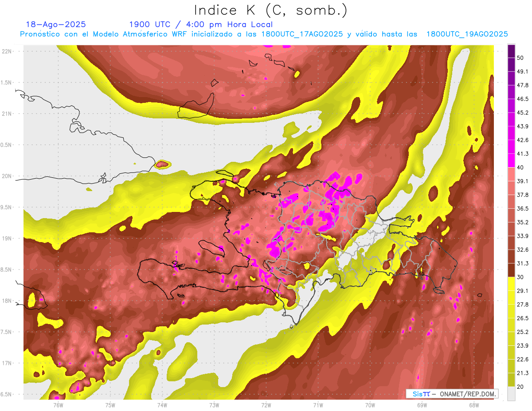Click the 21N latitude label
532x411 pixels.
point(8,114)
